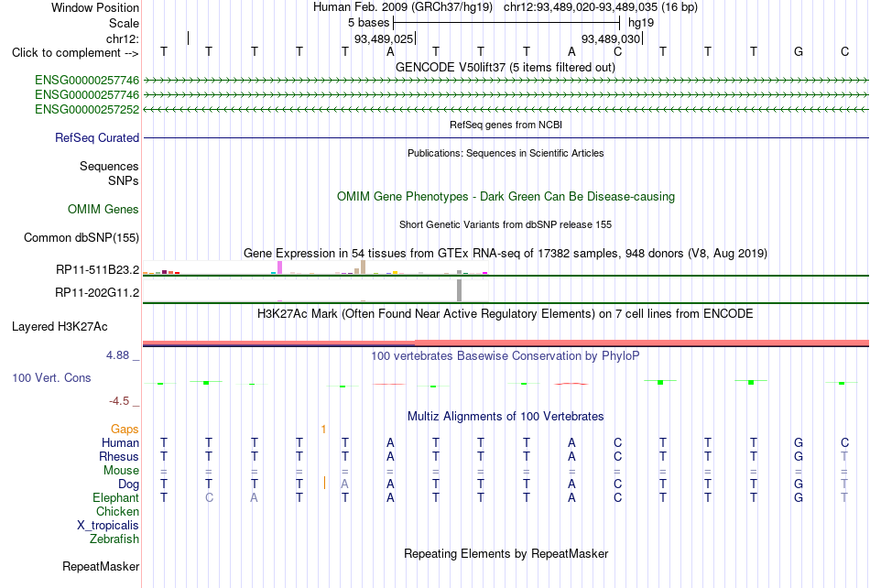Click the orange '1' in the Gaps row

323,429
